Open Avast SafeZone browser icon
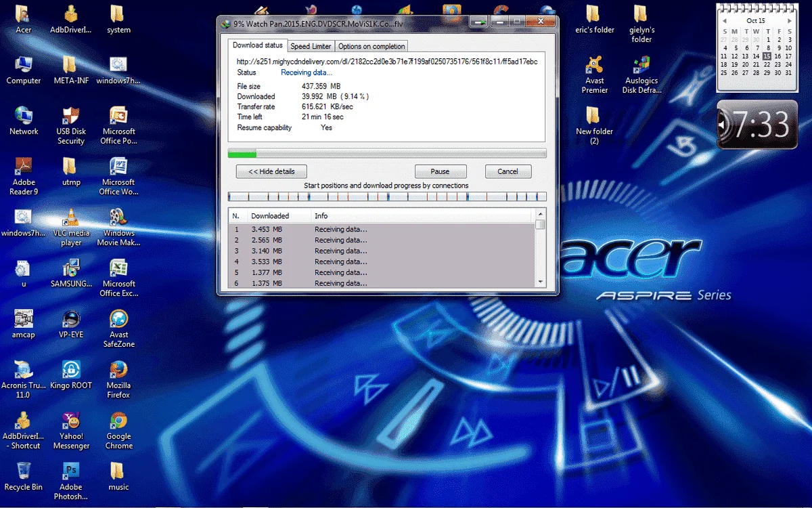This screenshot has height=508, width=812. (118, 329)
